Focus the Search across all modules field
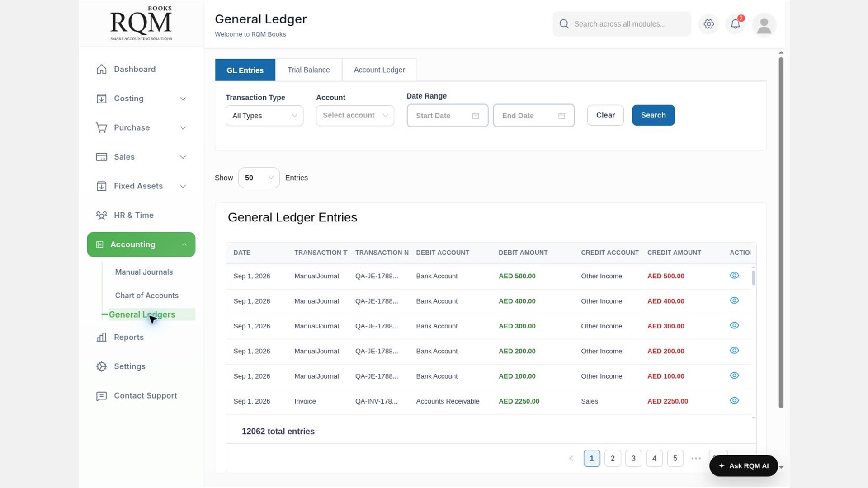 tap(622, 24)
